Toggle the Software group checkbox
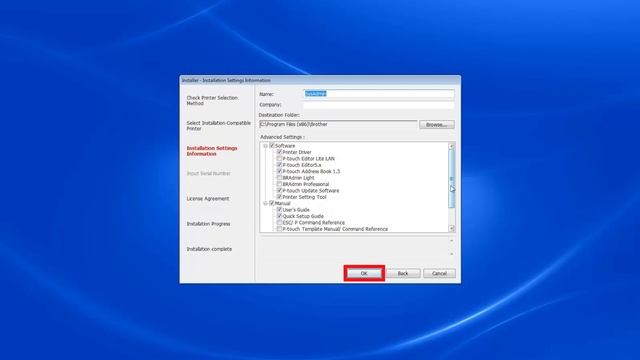Viewport: 640px width, 360px height. pos(272,146)
